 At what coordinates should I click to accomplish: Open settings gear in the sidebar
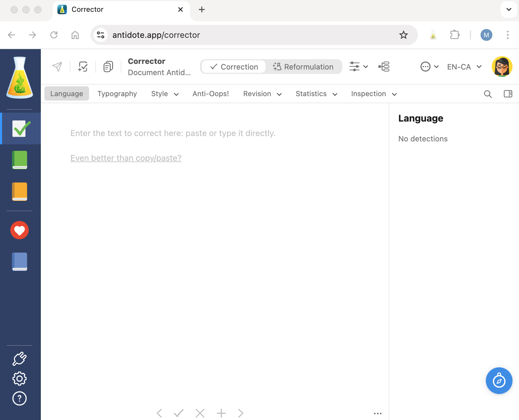coord(20,379)
